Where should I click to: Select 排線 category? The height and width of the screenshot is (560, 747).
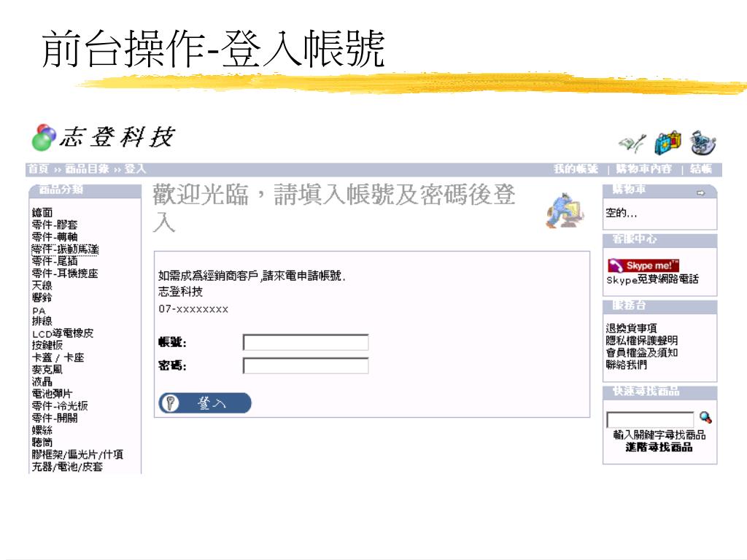42,321
